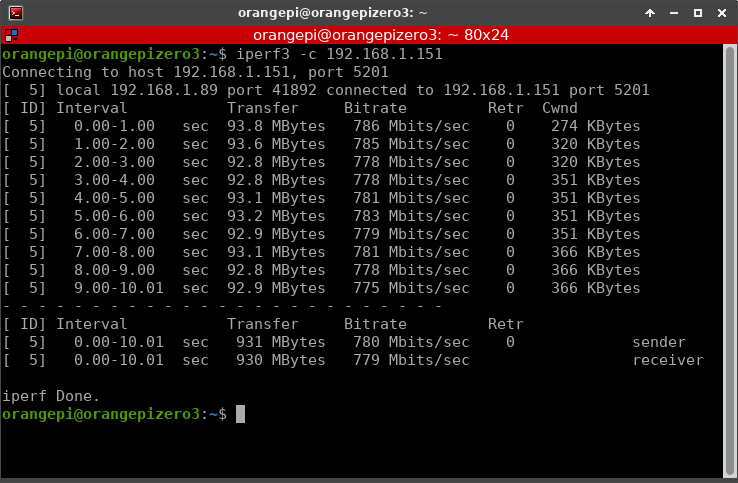
Task: Click the terminal's right-edge scrollbar
Action: click(x=728, y=250)
